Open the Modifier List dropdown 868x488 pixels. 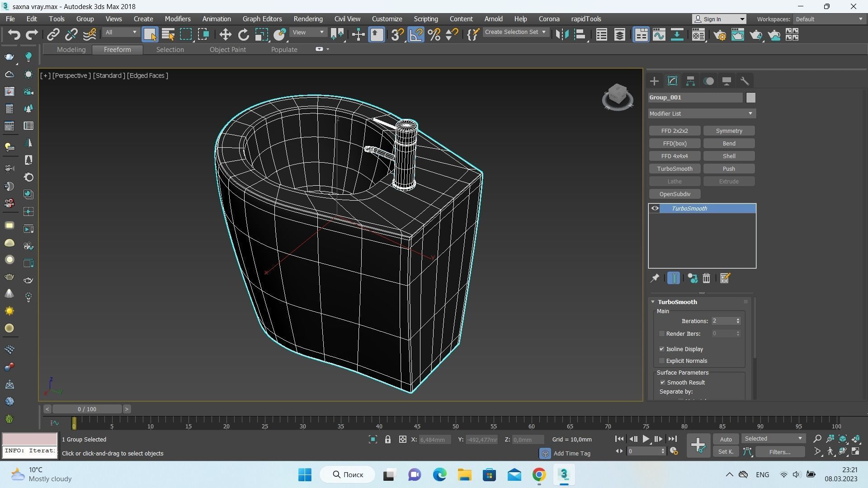coord(702,114)
